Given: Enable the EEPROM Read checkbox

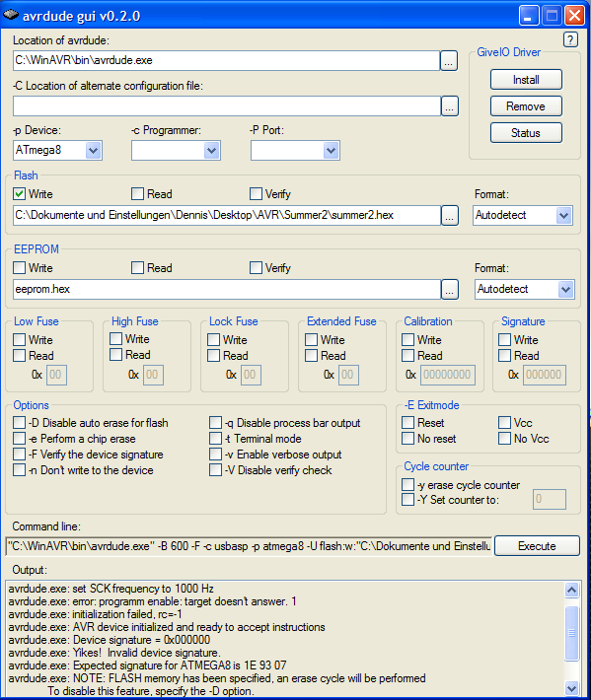Looking at the screenshot, I should pos(137,267).
